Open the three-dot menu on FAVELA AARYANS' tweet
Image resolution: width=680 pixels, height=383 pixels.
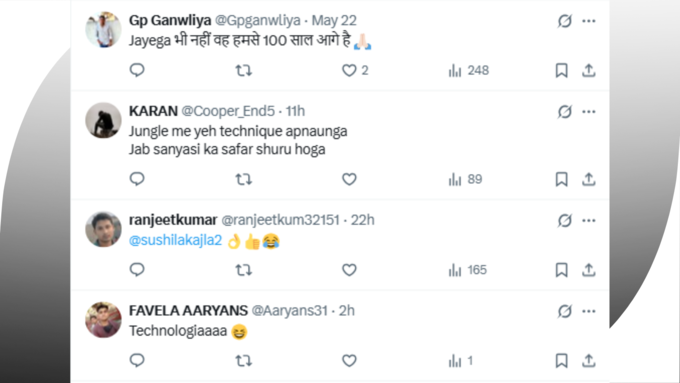coord(588,311)
